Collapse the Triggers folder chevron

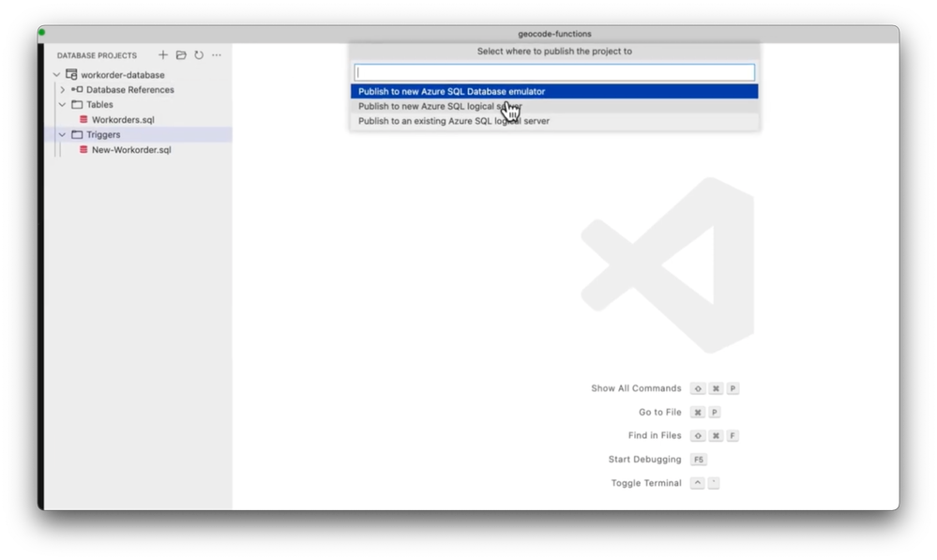pyautogui.click(x=62, y=134)
